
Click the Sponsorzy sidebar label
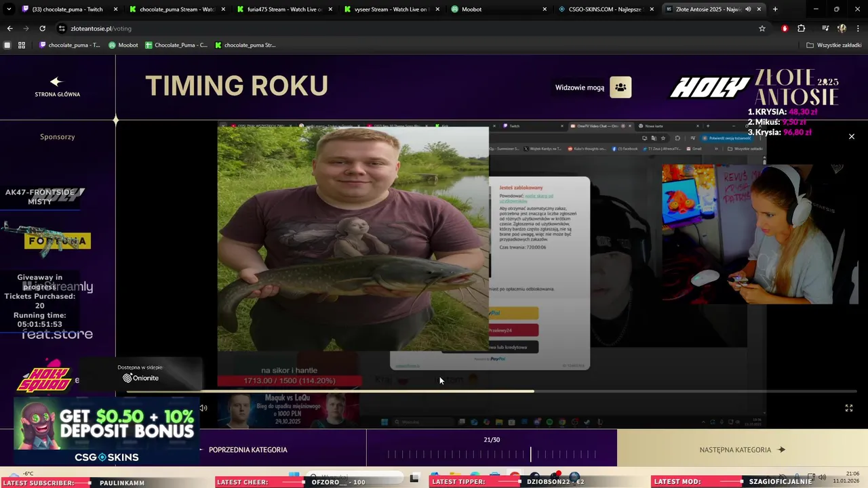click(x=57, y=136)
